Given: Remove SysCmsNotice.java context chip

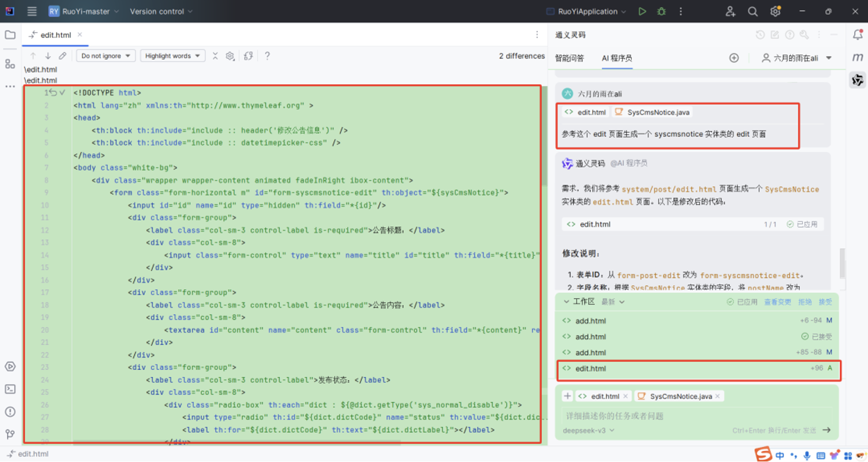Looking at the screenshot, I should pyautogui.click(x=717, y=396).
